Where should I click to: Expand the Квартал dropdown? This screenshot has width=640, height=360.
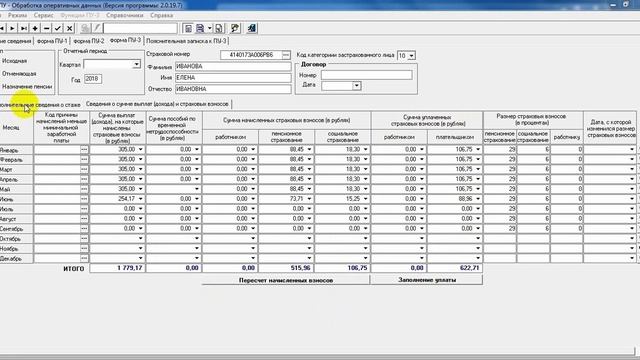pyautogui.click(x=136, y=64)
